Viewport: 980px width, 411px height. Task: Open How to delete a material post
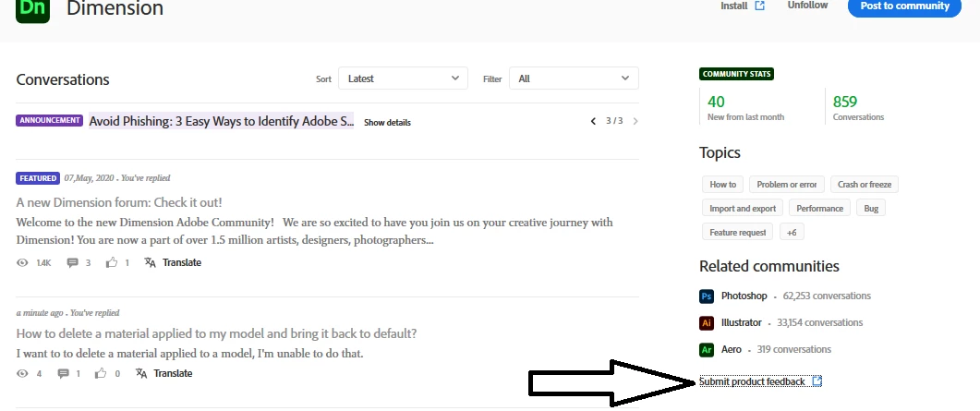pos(216,333)
